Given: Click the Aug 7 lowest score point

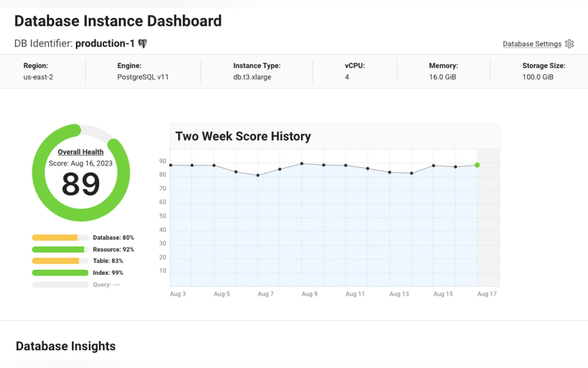Looking at the screenshot, I should [x=258, y=175].
